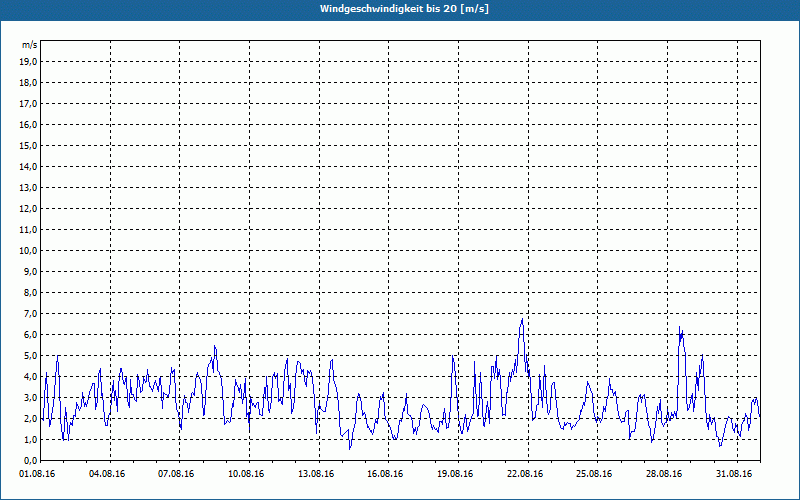This screenshot has height=500, width=800.
Task: Select the 12,0 y-axis value
Action: click(28, 209)
